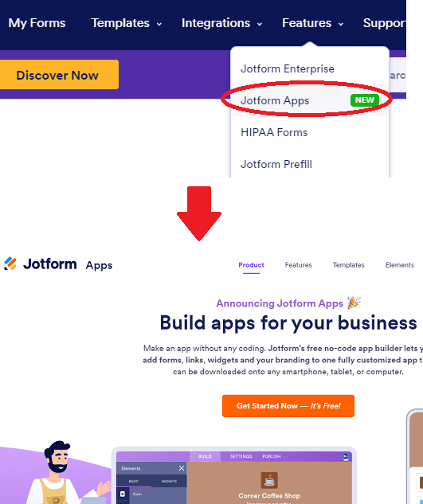Click the Corner Coffee Shop cup icon

(269, 480)
